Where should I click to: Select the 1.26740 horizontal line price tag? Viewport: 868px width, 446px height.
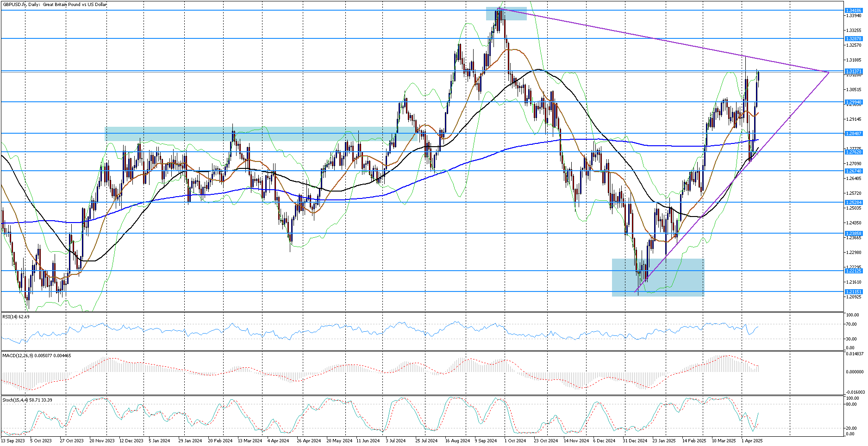click(853, 171)
